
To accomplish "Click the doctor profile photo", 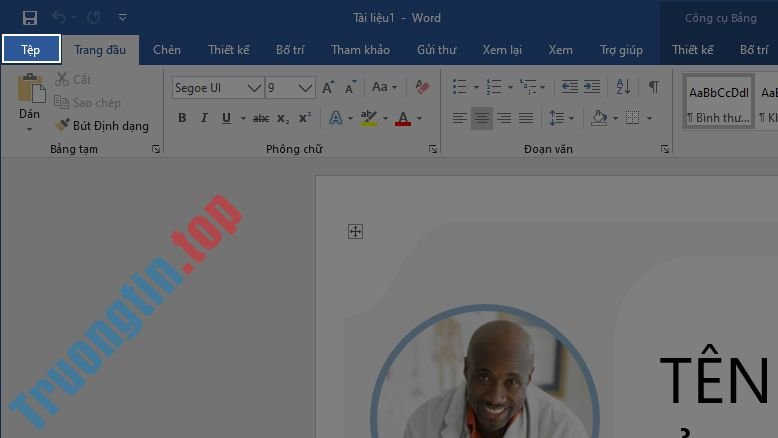I will (x=485, y=373).
